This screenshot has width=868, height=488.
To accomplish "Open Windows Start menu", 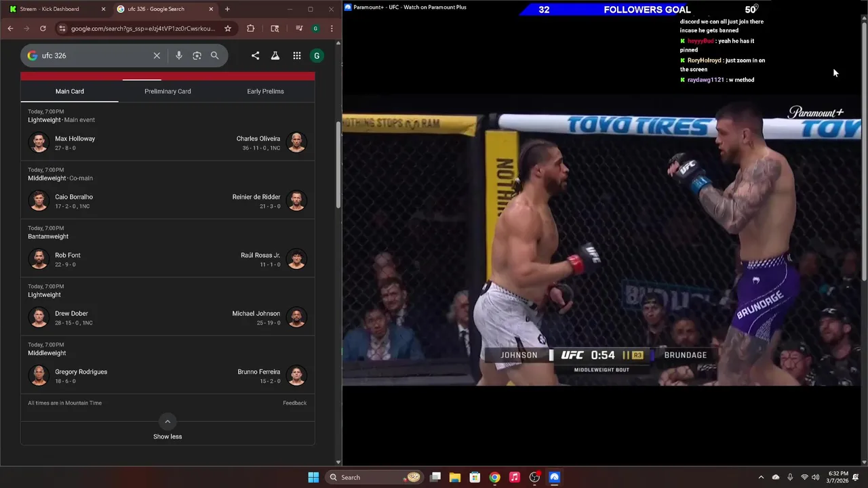I will [x=313, y=477].
